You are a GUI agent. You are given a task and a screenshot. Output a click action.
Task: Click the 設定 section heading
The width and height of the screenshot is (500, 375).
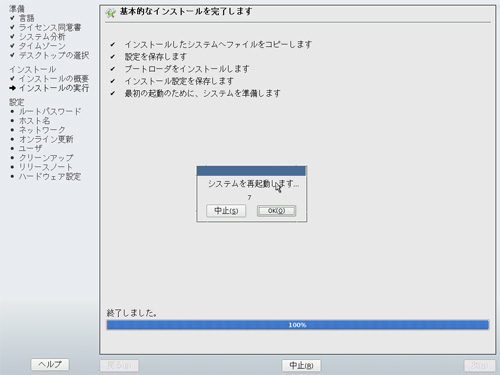pos(17,102)
